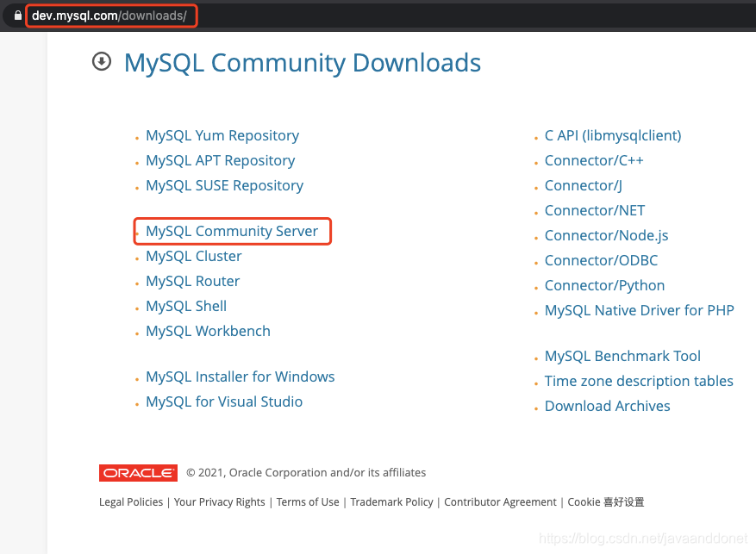This screenshot has height=554, width=756.
Task: Open Connector/ODBC download link
Action: pyautogui.click(x=601, y=260)
